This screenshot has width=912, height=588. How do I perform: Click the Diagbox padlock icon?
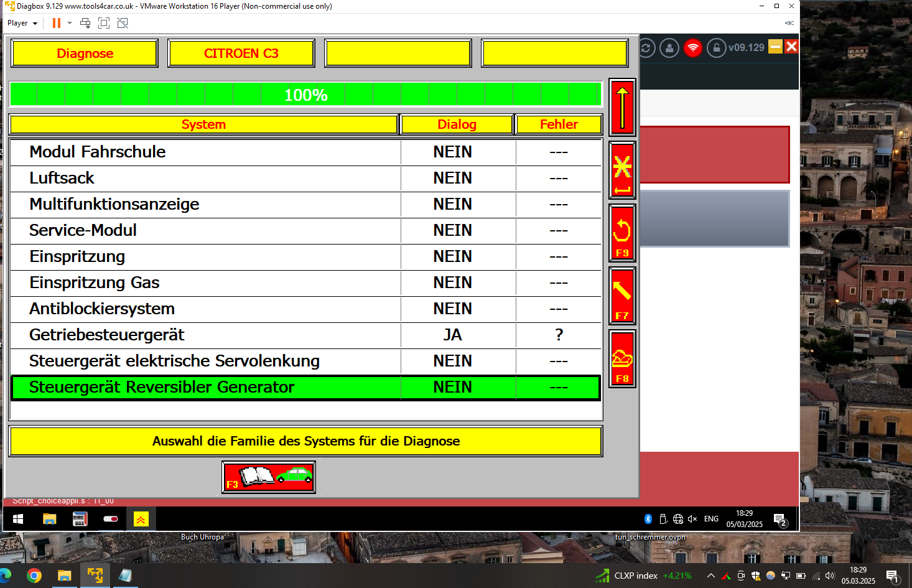pos(717,48)
